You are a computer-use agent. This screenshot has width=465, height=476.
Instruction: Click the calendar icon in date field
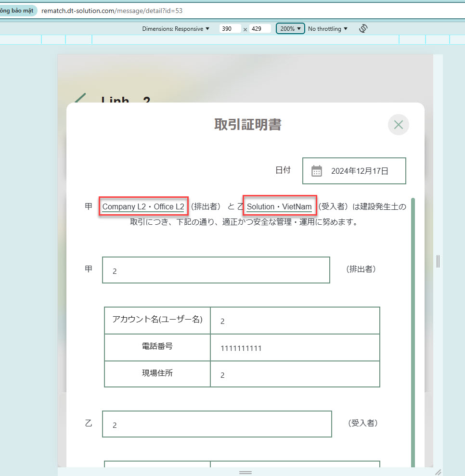coord(316,171)
